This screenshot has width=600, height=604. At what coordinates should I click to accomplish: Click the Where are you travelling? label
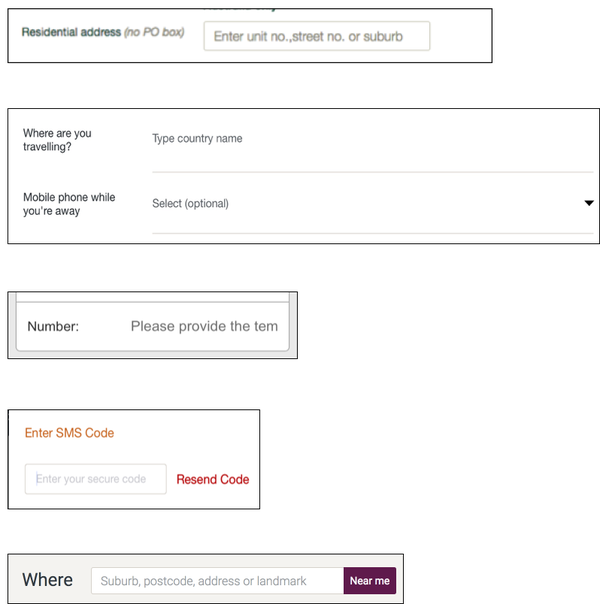tap(57, 140)
